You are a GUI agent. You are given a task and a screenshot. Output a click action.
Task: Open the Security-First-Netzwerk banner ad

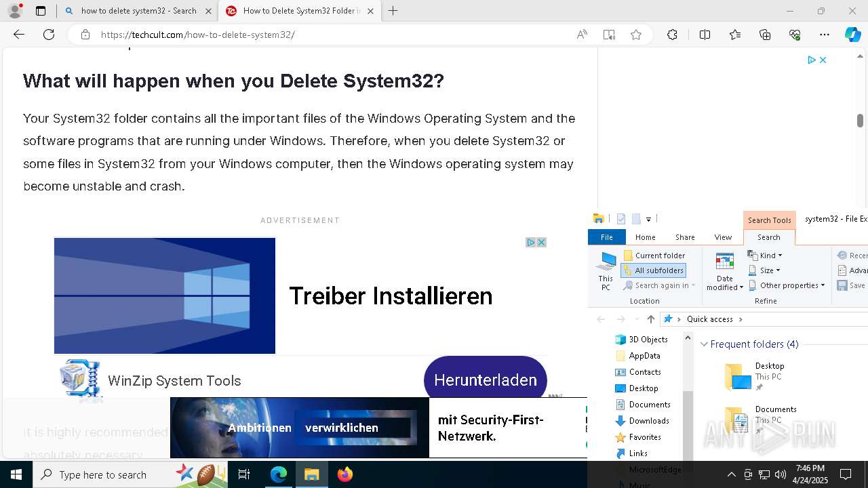coord(378,427)
